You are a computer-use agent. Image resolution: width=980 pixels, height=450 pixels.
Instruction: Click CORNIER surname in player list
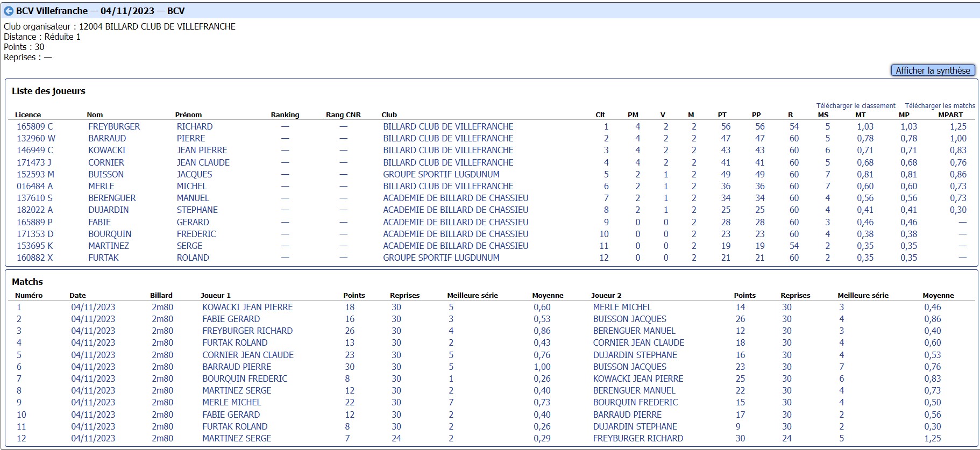pos(106,162)
